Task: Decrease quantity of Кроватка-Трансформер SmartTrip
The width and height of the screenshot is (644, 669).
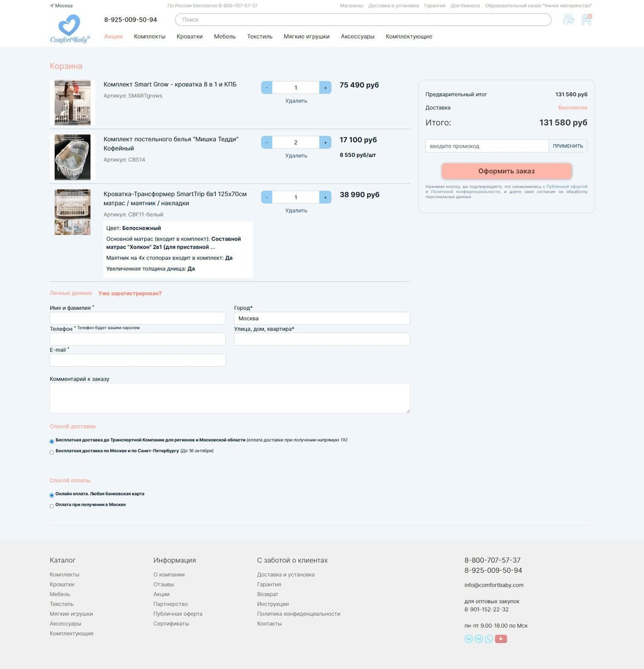Action: (x=267, y=197)
